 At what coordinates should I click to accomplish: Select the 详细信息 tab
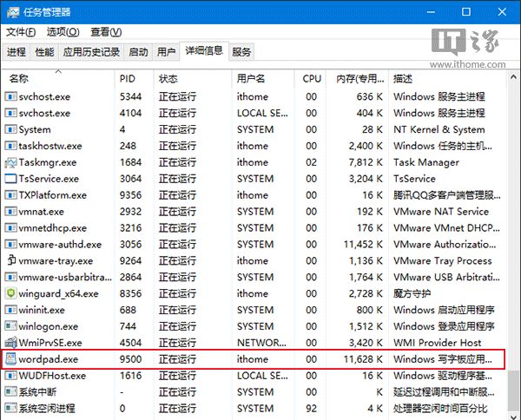204,51
